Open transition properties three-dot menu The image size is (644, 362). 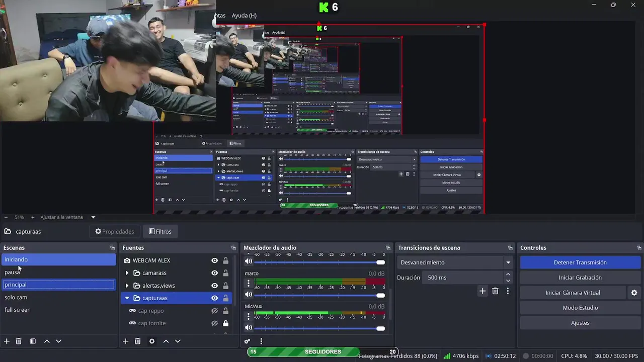pos(508,291)
